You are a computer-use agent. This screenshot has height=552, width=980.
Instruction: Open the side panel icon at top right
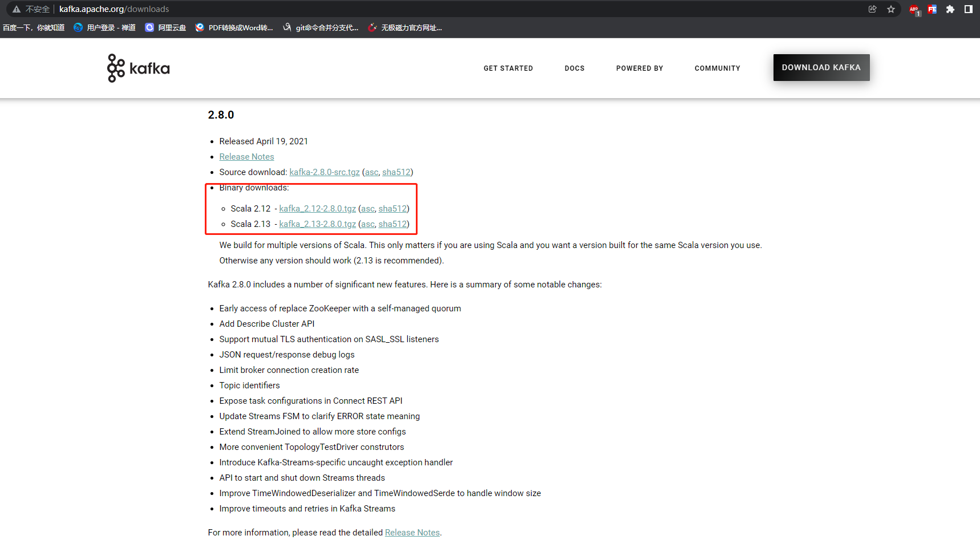tap(969, 9)
